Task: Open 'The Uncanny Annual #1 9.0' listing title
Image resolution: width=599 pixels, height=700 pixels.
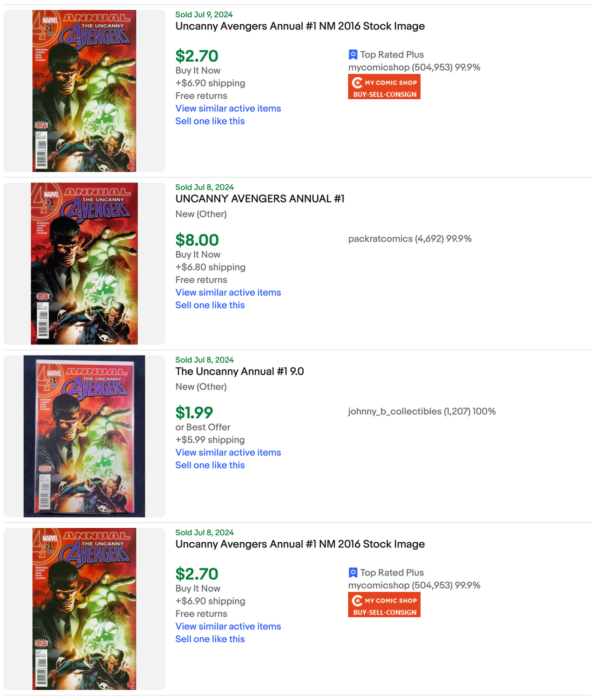Action: tap(240, 372)
